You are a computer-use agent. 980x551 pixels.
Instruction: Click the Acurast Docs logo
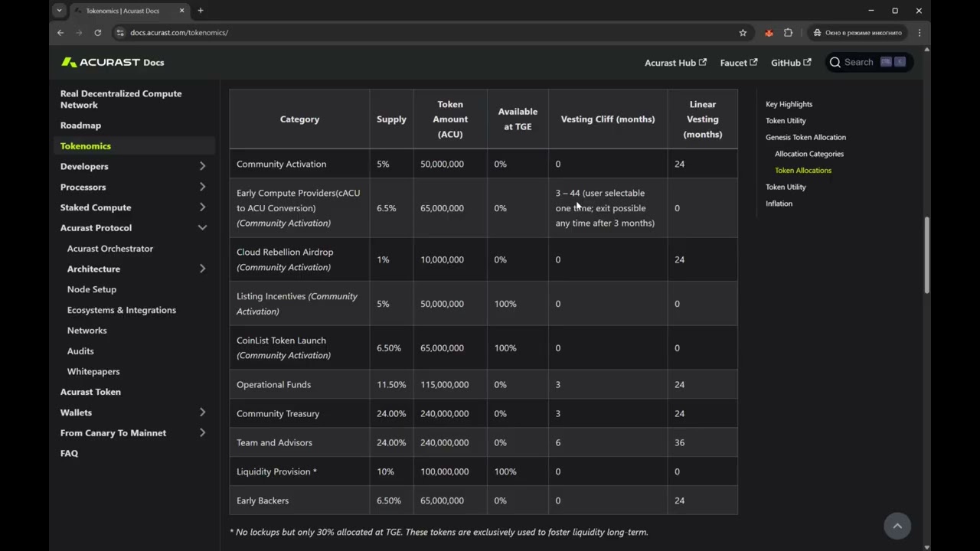113,62
